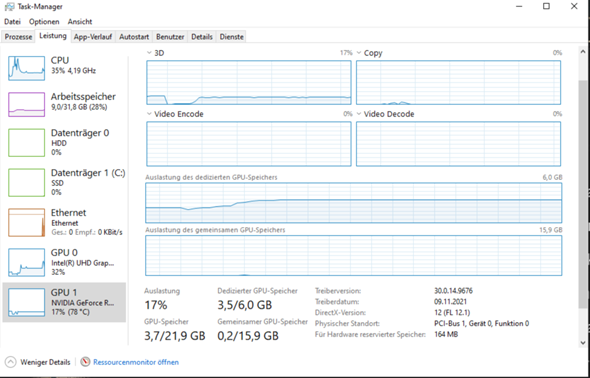Select the Datenträger 0 HDD thumbnail
The width and height of the screenshot is (590, 378).
(26, 143)
